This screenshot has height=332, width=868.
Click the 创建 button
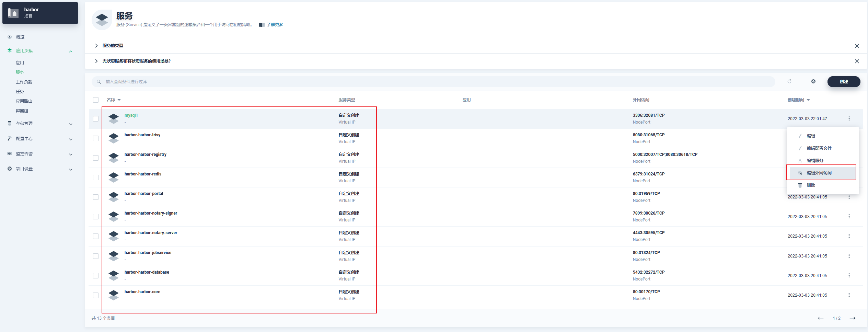(x=844, y=82)
